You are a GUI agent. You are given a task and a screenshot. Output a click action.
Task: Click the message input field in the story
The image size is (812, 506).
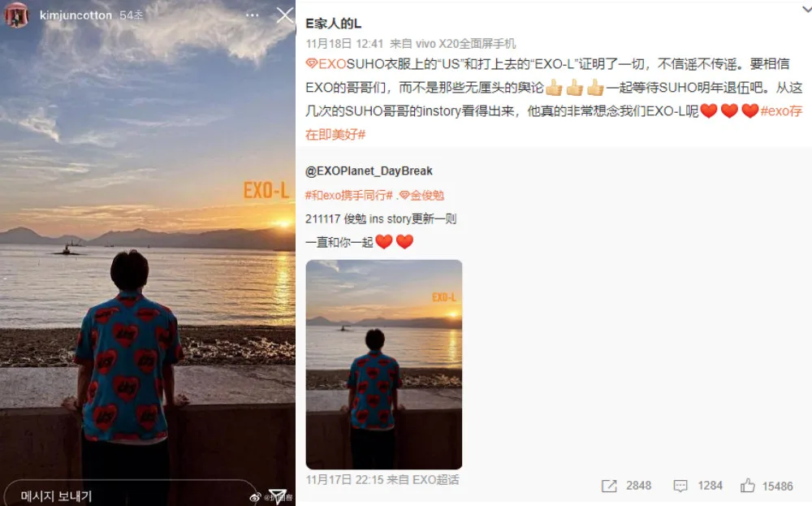click(x=129, y=495)
